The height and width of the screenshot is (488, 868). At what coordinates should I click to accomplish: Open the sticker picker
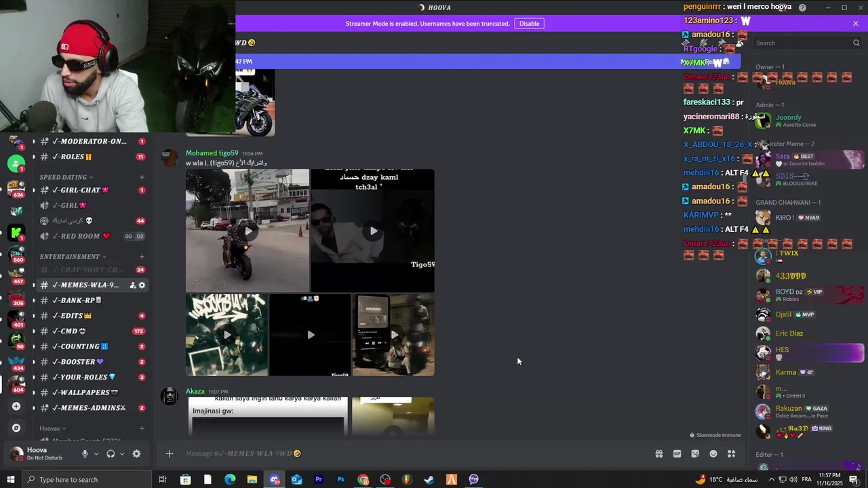(695, 453)
